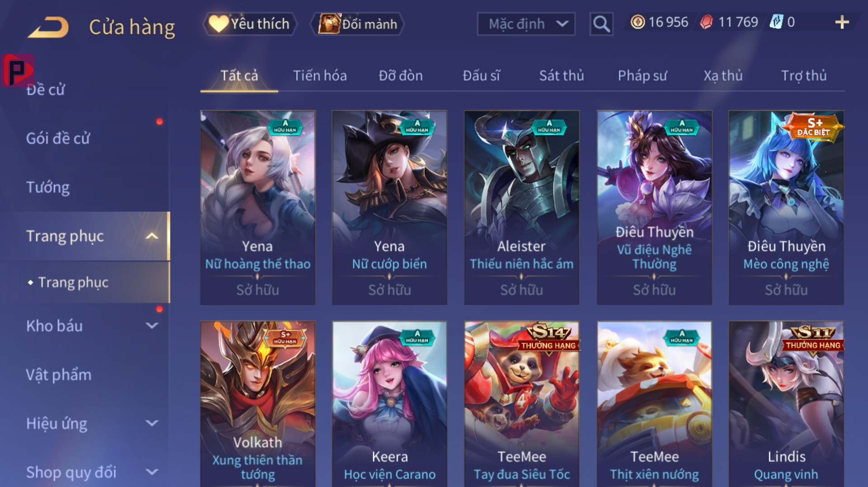Select Aleister Thiếu niên hắc ám skin

522,208
